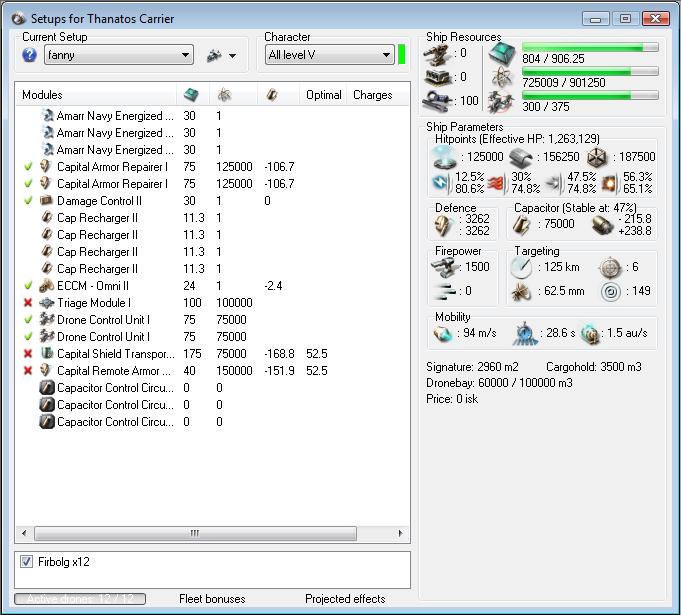The width and height of the screenshot is (681, 615).
Task: Click the Firepower turret DPS icon
Action: coord(444,268)
